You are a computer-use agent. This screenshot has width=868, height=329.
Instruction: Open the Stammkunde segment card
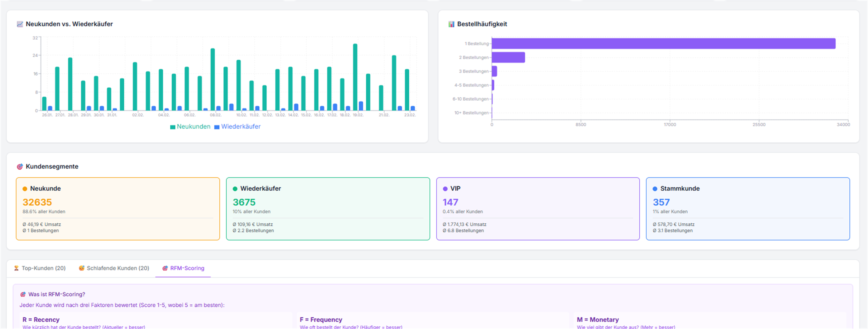point(747,209)
